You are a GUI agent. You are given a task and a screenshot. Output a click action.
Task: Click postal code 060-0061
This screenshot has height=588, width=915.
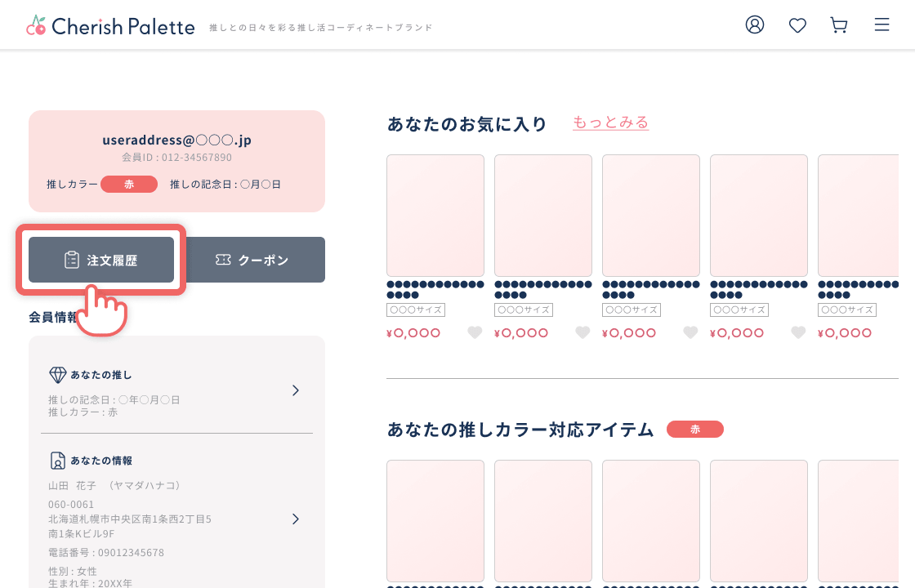tap(71, 505)
